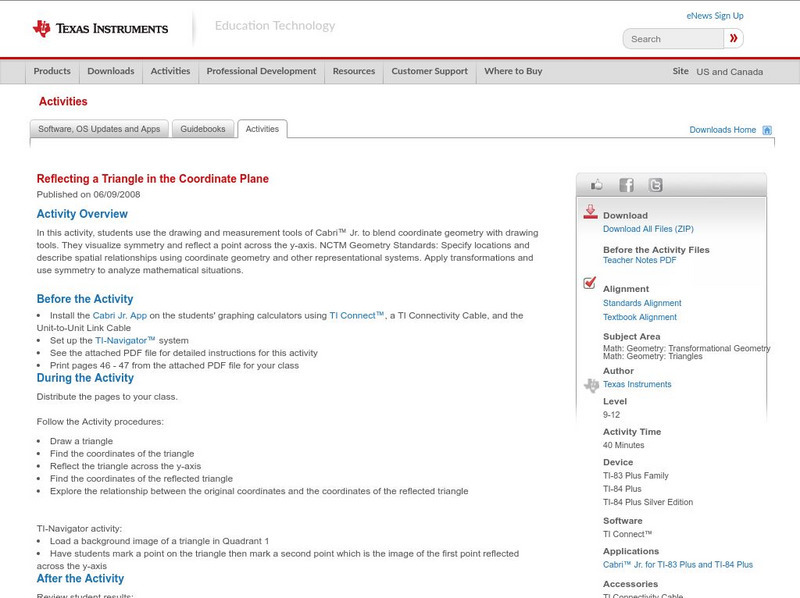
Task: Click the TI Connect link in instructions
Action: [x=356, y=316]
